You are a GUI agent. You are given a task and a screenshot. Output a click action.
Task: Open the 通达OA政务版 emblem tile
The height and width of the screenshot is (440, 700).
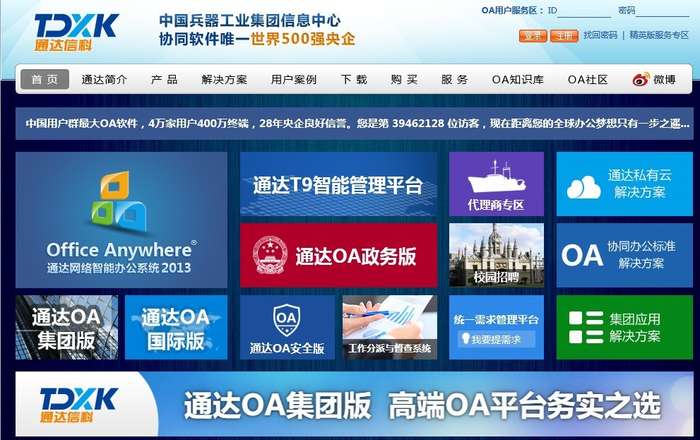[x=338, y=255]
